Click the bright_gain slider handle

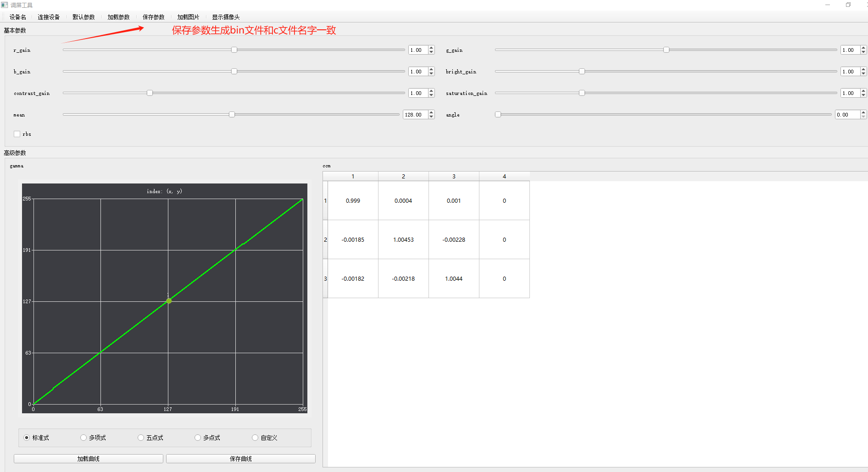(x=582, y=71)
